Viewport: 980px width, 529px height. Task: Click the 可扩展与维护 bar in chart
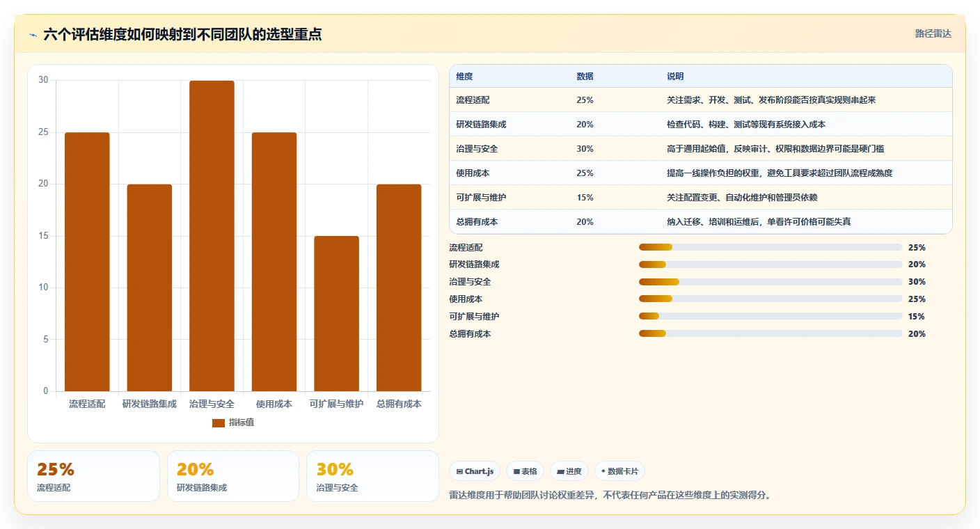[336, 313]
